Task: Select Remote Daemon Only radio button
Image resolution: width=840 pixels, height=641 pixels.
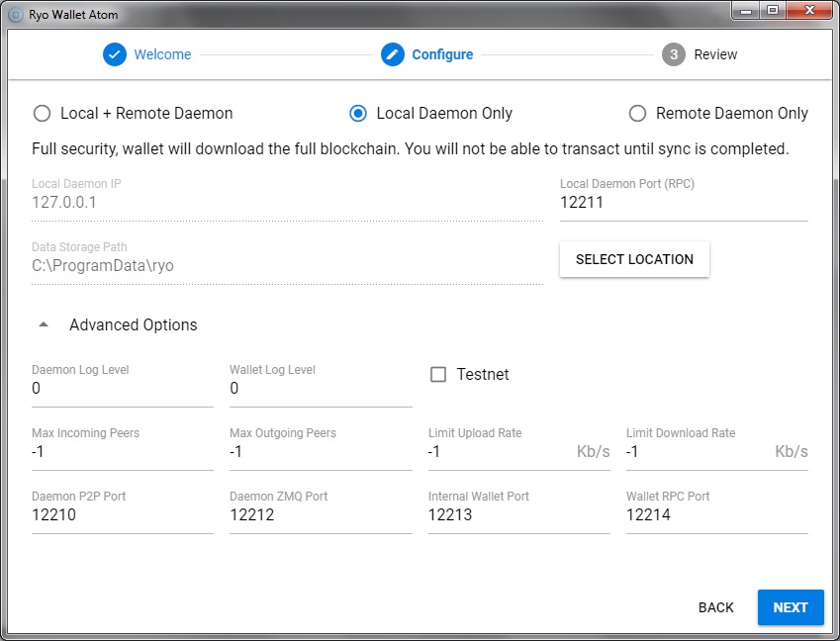Action: tap(637, 114)
